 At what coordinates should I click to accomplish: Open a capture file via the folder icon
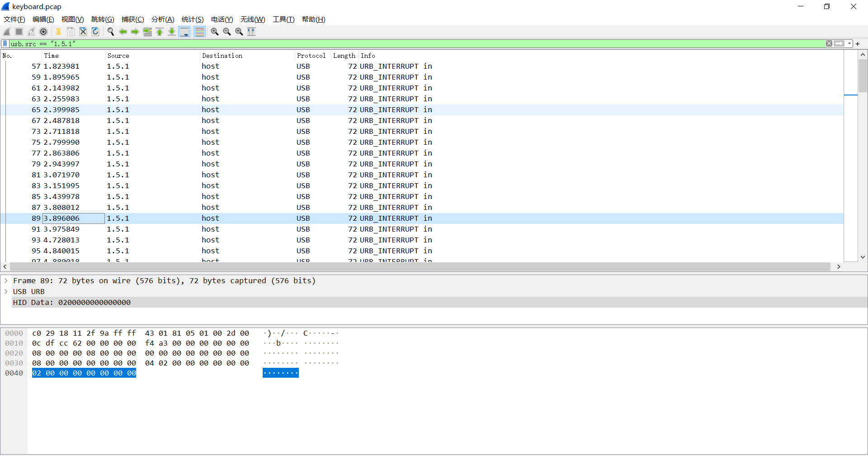point(58,32)
